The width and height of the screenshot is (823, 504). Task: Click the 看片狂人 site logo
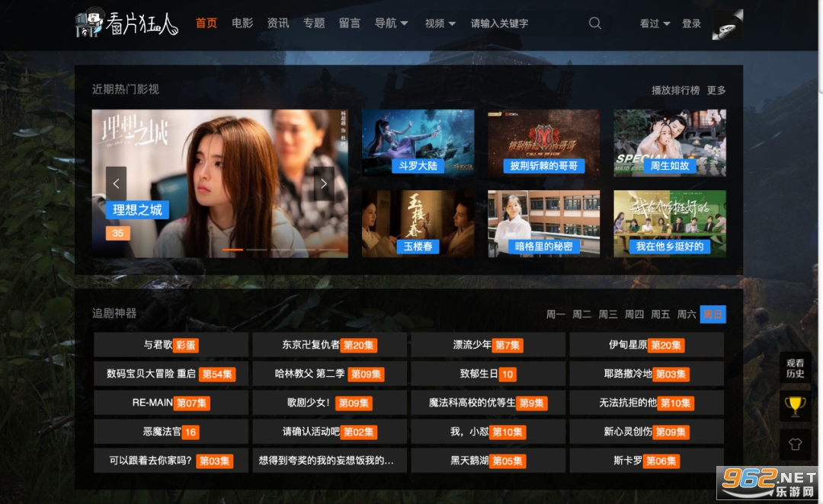[x=126, y=23]
